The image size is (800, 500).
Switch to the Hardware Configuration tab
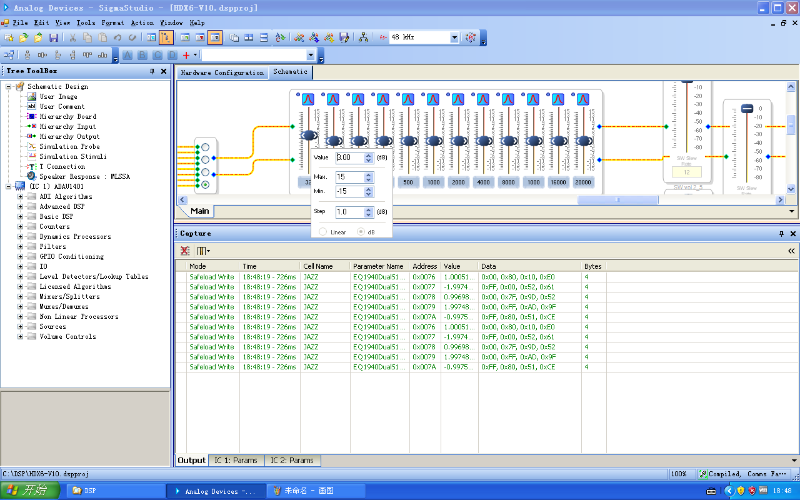222,73
